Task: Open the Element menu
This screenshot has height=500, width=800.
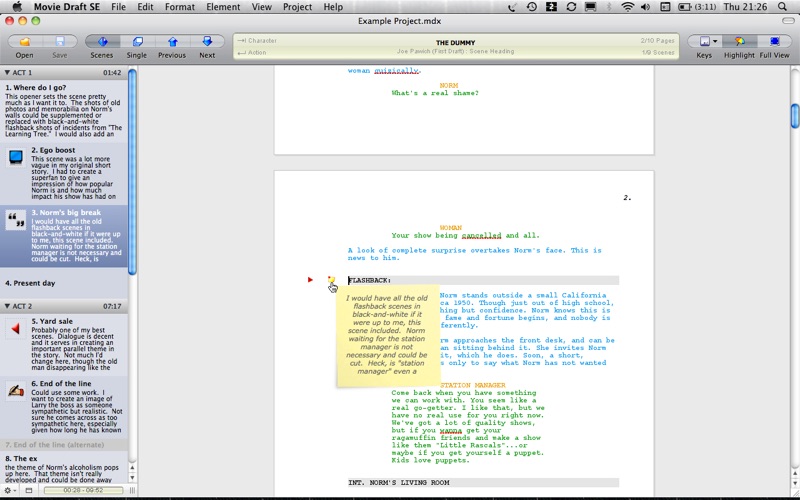Action: point(223,7)
